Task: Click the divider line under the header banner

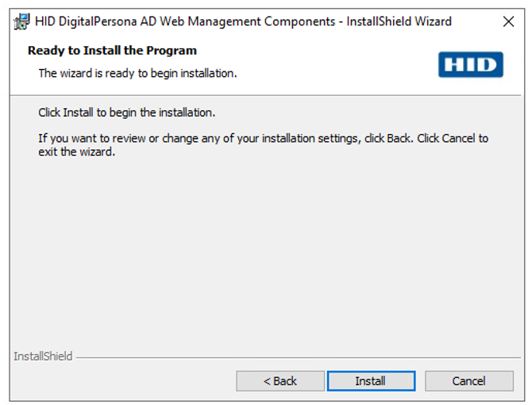Action: click(262, 95)
